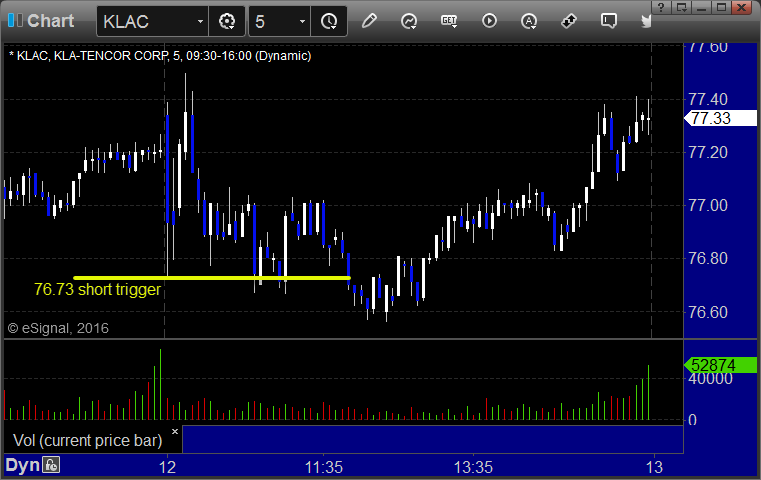Screen dimensions: 761x480
Task: Click the GET toolbar icon
Action: [x=449, y=21]
